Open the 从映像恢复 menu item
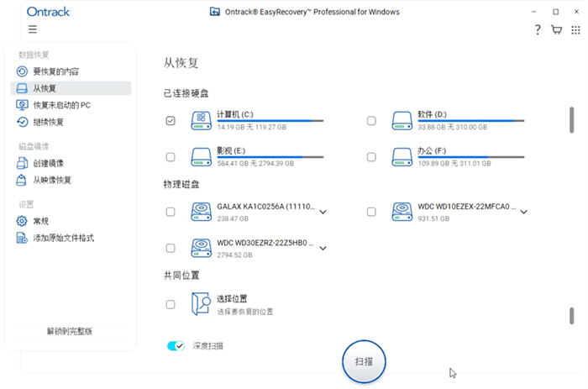 71,180
